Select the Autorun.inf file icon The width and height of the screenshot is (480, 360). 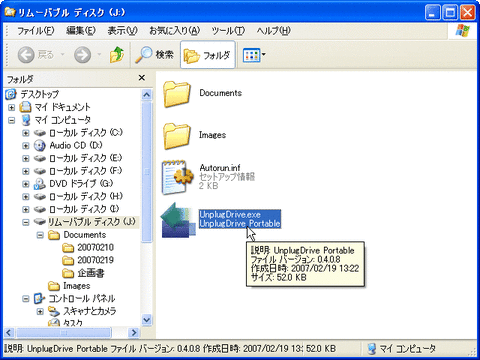[x=178, y=177]
